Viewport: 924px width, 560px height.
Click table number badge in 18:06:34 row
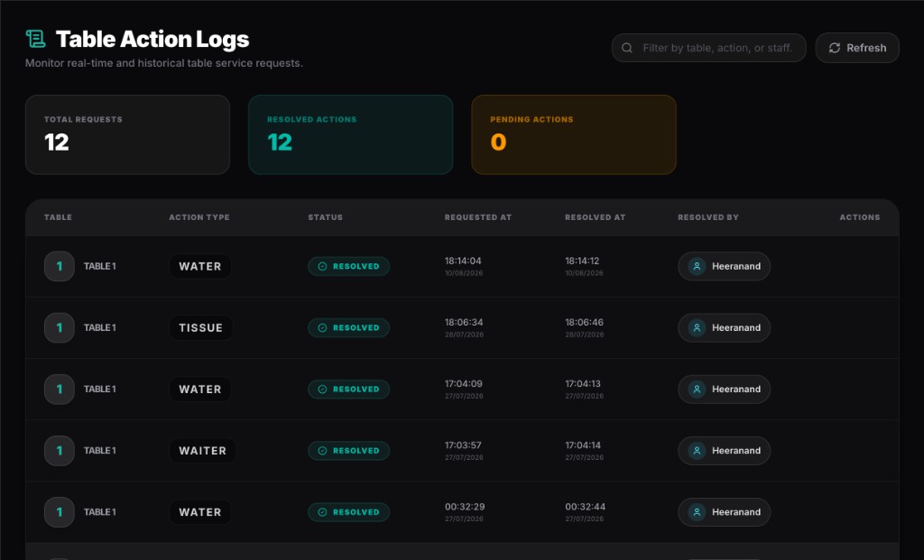tap(59, 327)
